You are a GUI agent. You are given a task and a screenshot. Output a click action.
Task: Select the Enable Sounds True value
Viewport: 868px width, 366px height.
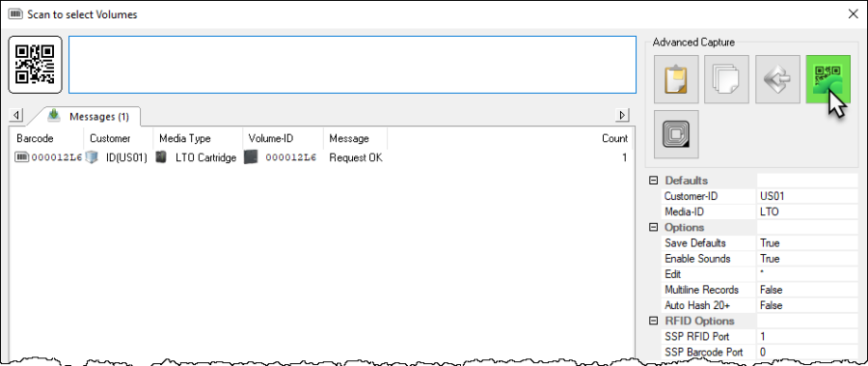807,259
